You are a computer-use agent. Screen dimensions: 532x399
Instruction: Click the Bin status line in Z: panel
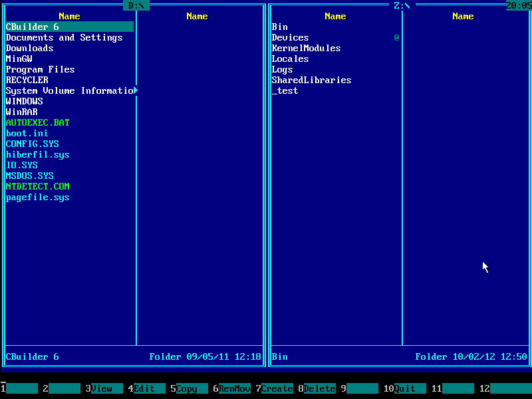pyautogui.click(x=279, y=356)
